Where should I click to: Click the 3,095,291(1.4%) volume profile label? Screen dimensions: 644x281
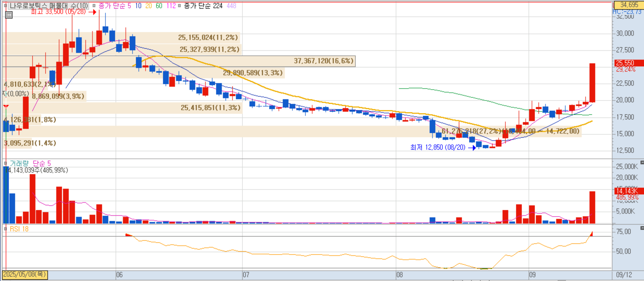coord(30,143)
